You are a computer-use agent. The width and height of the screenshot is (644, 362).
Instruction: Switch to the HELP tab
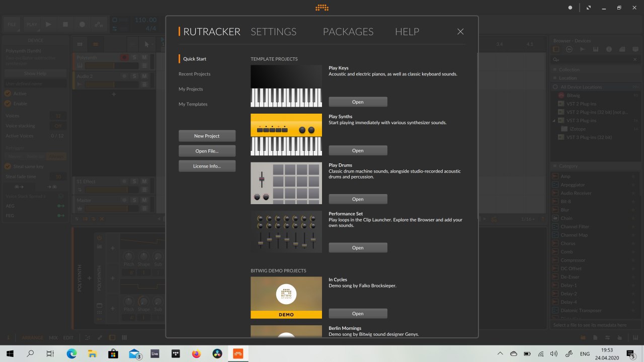(x=407, y=32)
